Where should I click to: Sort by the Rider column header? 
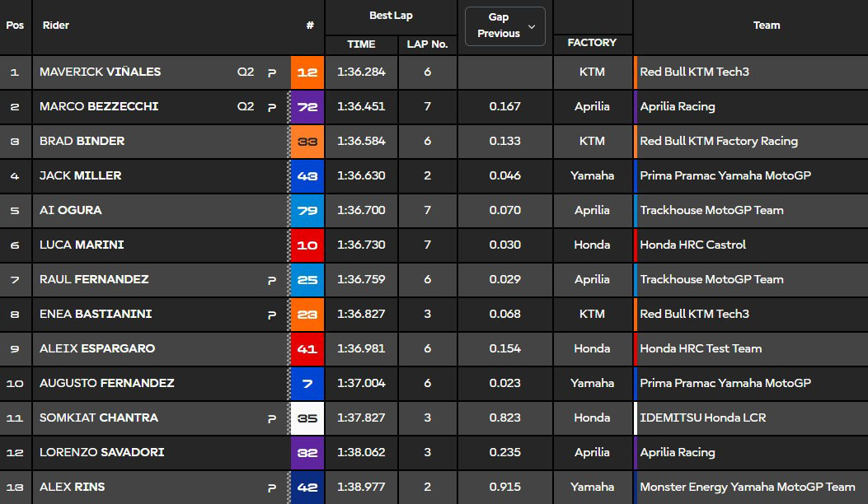coord(56,26)
